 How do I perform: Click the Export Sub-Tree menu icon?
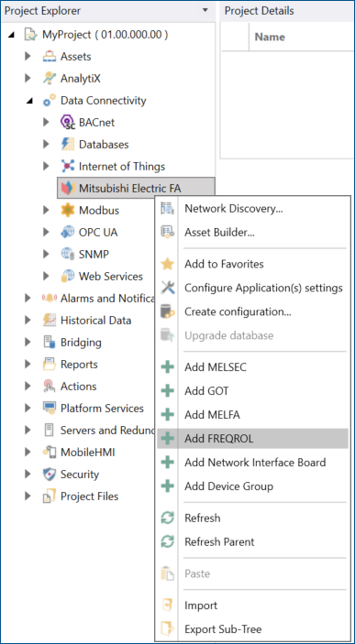click(168, 628)
